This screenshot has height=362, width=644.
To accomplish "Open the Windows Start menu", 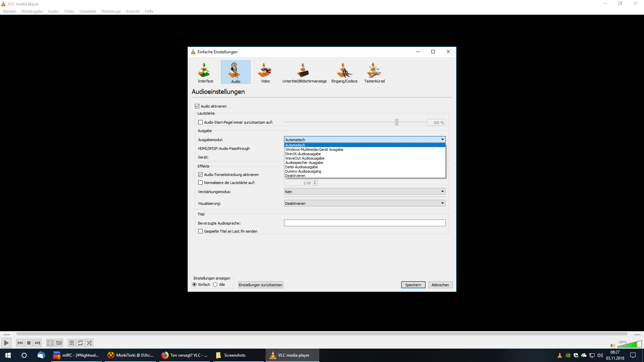I will click(x=8, y=355).
